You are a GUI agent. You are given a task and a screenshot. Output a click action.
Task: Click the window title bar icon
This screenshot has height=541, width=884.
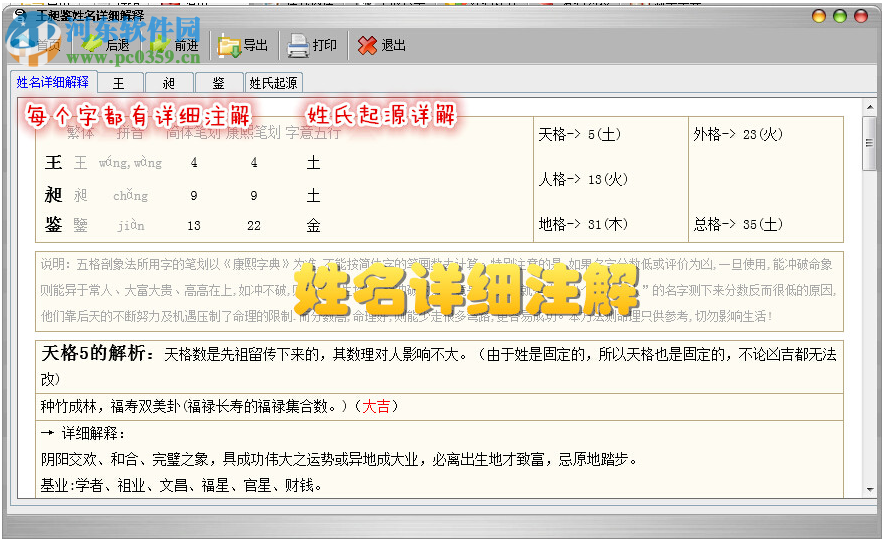pyautogui.click(x=20, y=15)
